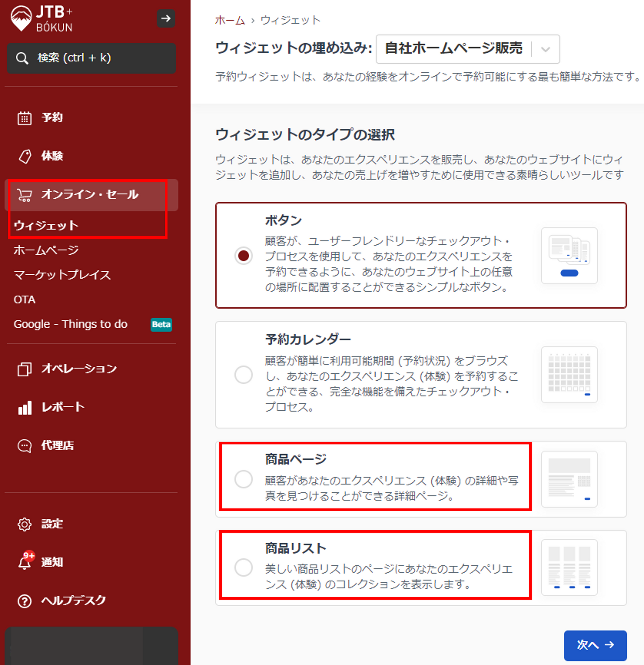Click the help question mark icon ヘルプデスク

pyautogui.click(x=24, y=601)
